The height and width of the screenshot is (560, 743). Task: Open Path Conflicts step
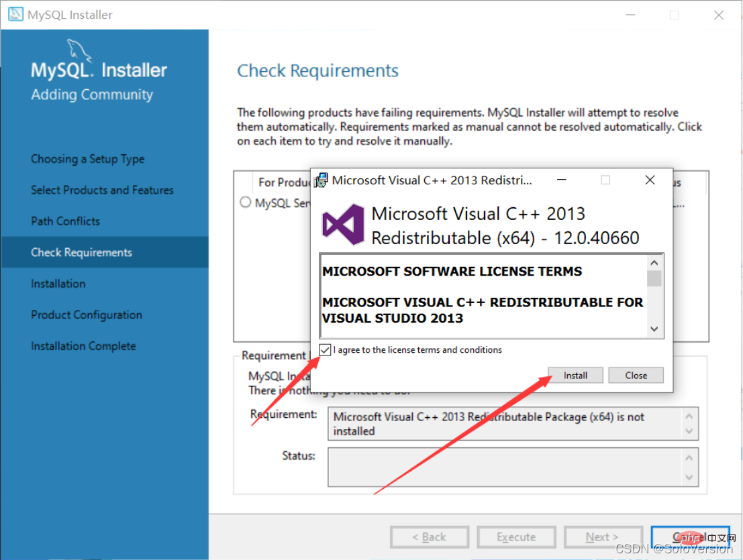pyautogui.click(x=65, y=221)
